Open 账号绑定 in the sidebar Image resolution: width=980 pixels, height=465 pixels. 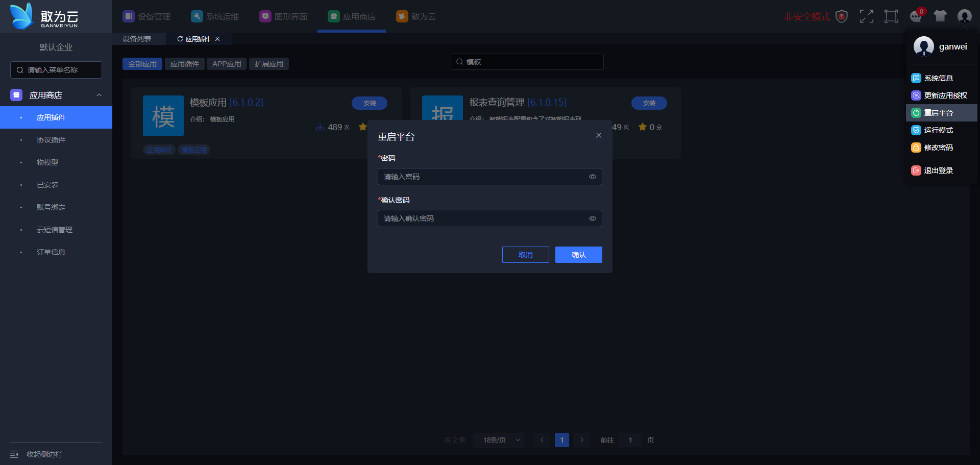click(56, 207)
